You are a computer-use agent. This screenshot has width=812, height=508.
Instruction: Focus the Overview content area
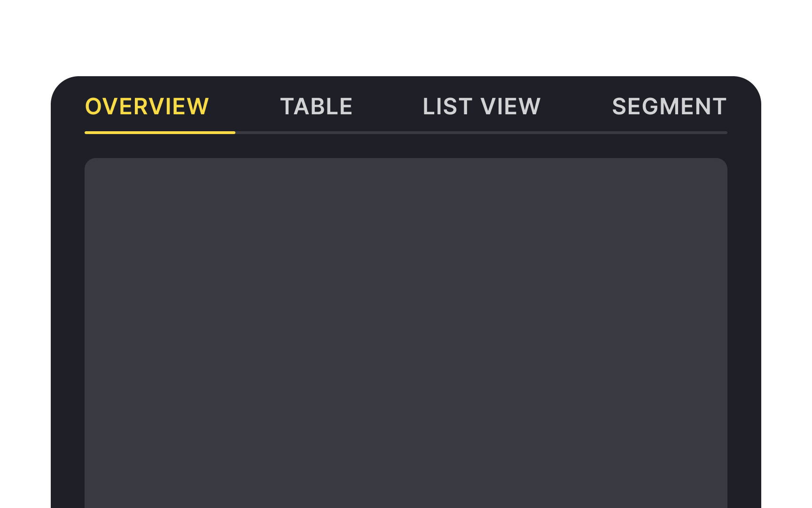coord(406,329)
